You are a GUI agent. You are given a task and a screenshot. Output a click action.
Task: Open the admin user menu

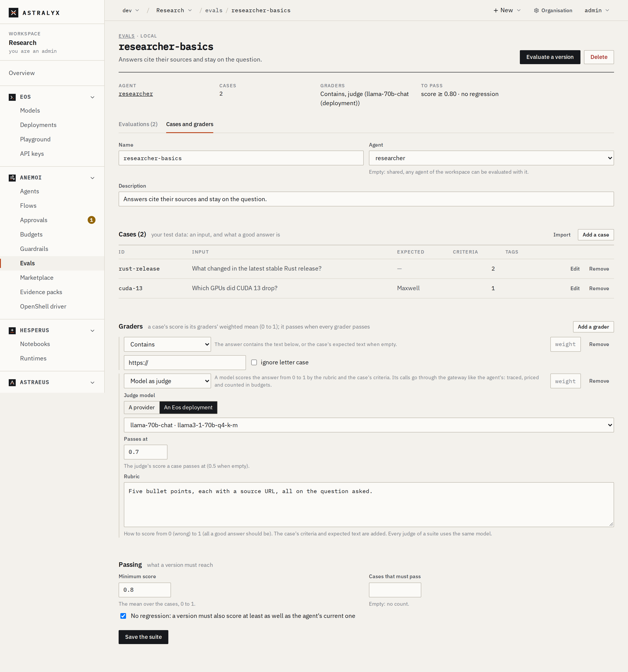pos(597,10)
